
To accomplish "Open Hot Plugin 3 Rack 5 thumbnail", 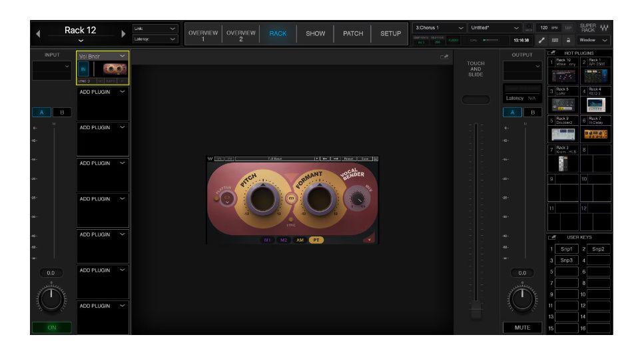I will pyautogui.click(x=563, y=105).
